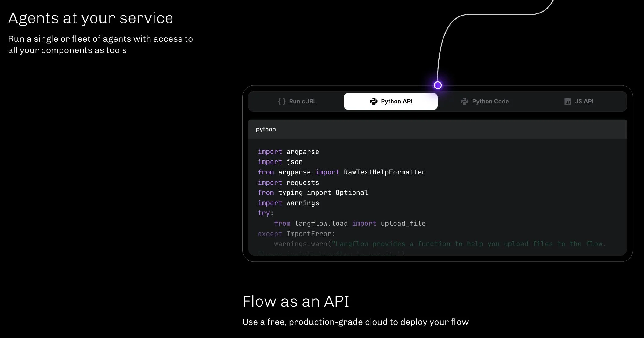Switch to the Python API tab

[x=391, y=101]
